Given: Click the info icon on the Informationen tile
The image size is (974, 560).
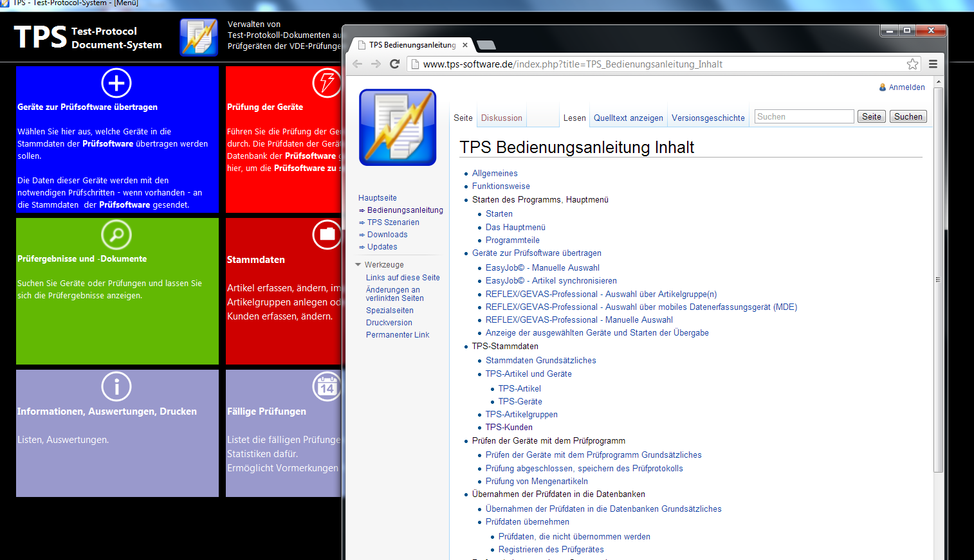Looking at the screenshot, I should tap(116, 386).
